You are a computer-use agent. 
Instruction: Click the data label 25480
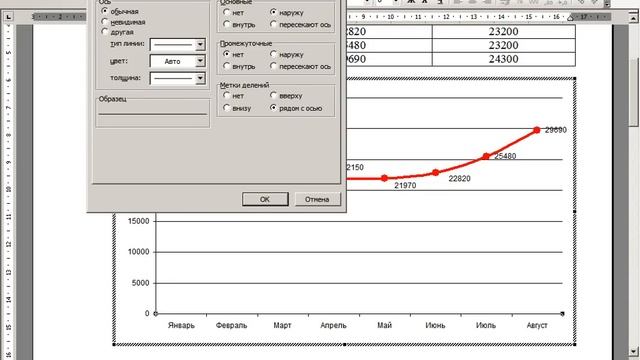tap(505, 156)
